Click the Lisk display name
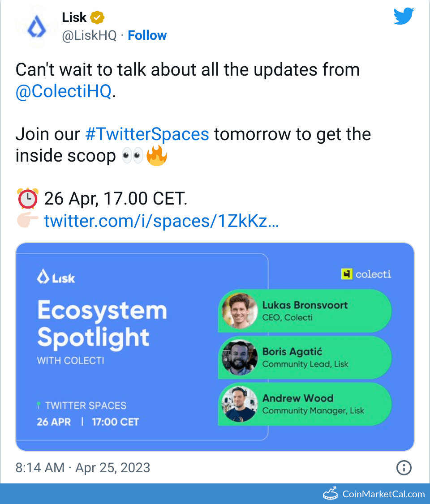Screen dimensions: 430x504 coord(74,17)
